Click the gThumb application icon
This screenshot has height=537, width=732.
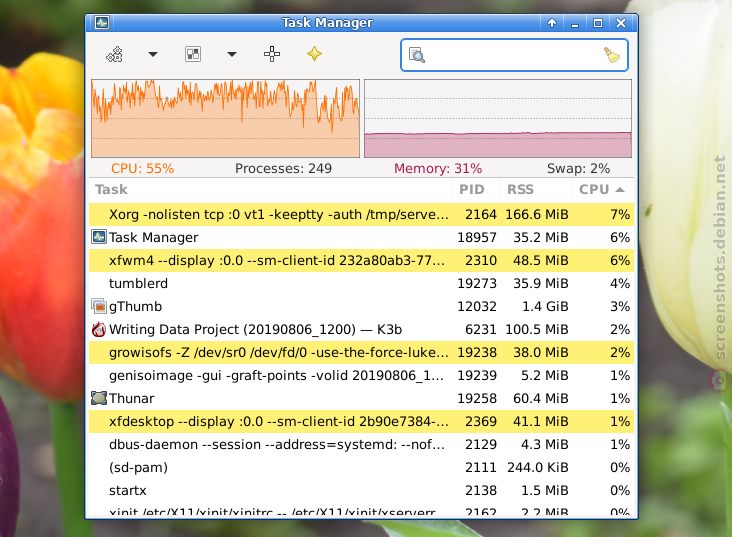click(x=99, y=306)
